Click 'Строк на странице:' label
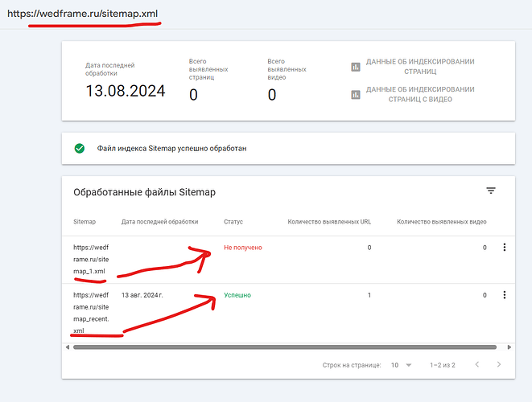Image resolution: width=532 pixels, height=402 pixels. (352, 365)
